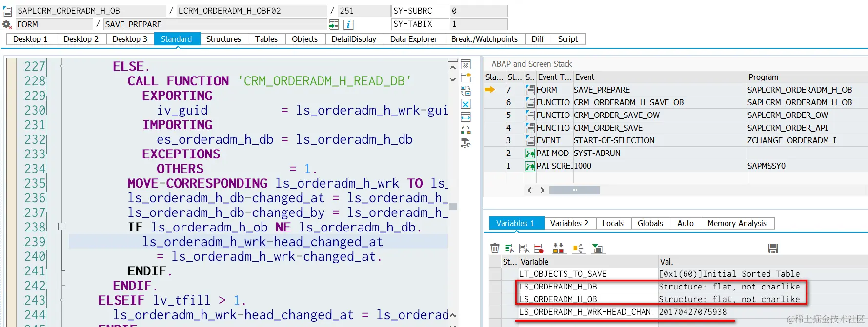868x327 pixels.
Task: Switch to the Globals tab
Action: tap(650, 223)
